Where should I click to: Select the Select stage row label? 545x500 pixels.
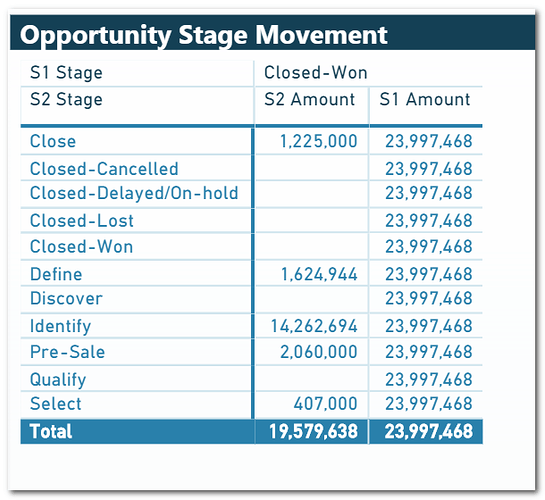tap(56, 404)
